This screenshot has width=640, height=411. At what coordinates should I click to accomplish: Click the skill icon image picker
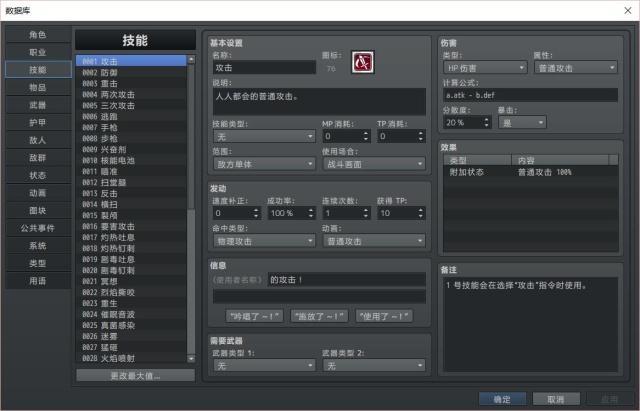(363, 62)
